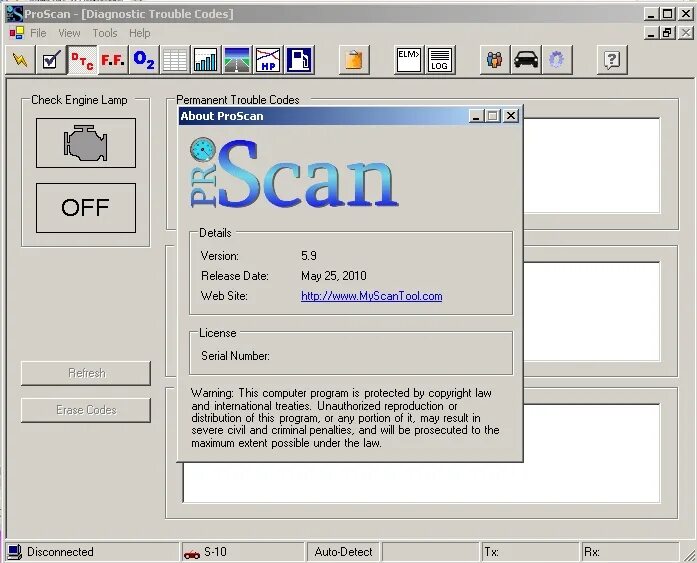Click the lightning bolt connect icon
The width and height of the screenshot is (697, 563).
click(20, 60)
